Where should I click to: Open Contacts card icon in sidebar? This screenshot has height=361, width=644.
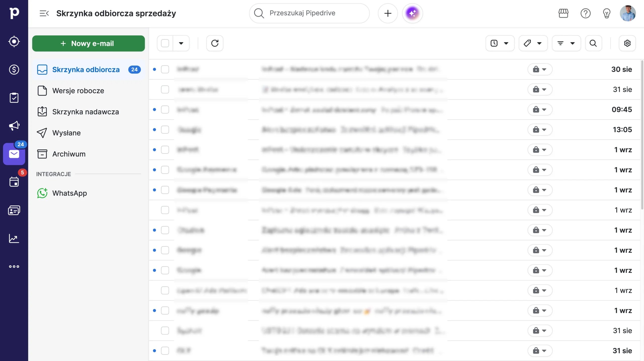point(14,210)
